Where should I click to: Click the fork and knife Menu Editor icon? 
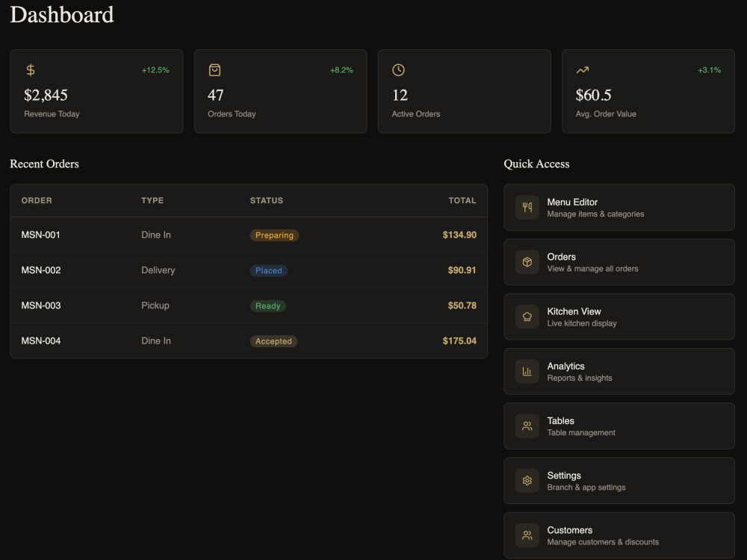pos(527,207)
